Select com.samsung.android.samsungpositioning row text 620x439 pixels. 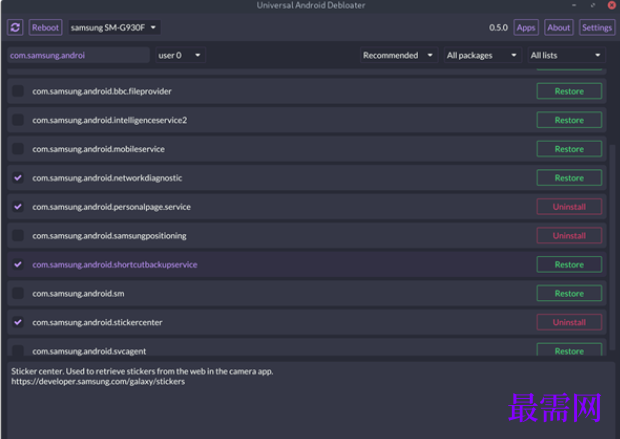tap(109, 235)
